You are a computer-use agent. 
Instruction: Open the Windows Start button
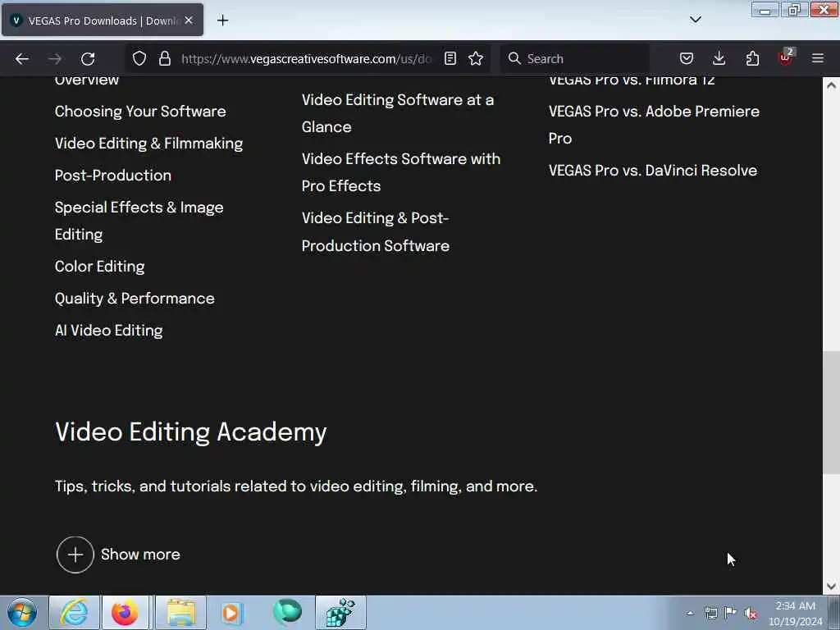(x=22, y=612)
